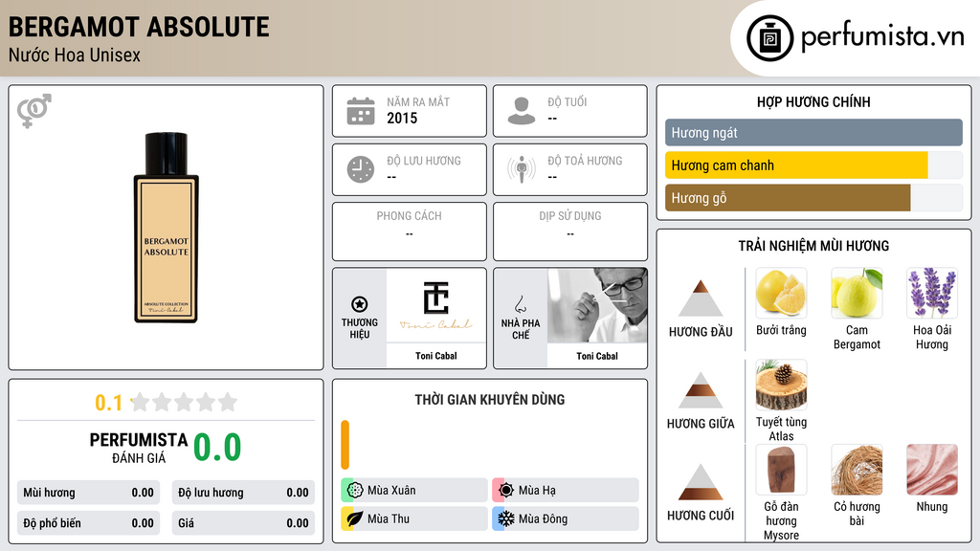The width and height of the screenshot is (980, 551).
Task: Click the Mùa Xuân flower icon
Action: (x=355, y=491)
